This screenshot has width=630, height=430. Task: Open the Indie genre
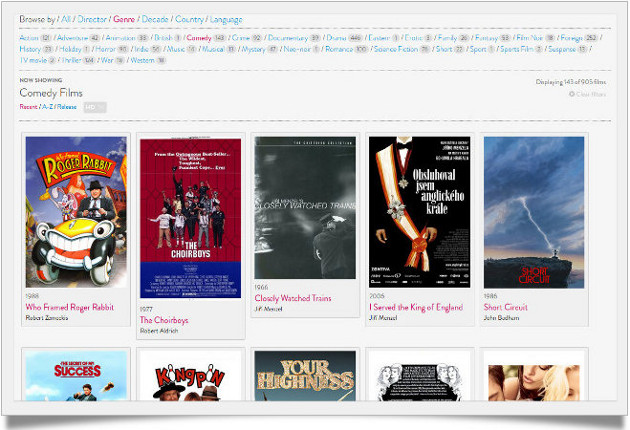click(x=141, y=49)
